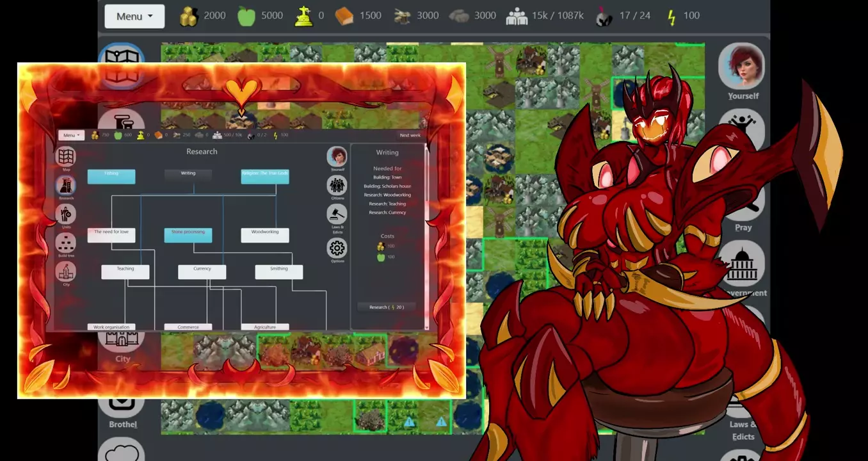Click the population icon showing 15k / 1087k
This screenshot has width=868, height=461.
517,16
